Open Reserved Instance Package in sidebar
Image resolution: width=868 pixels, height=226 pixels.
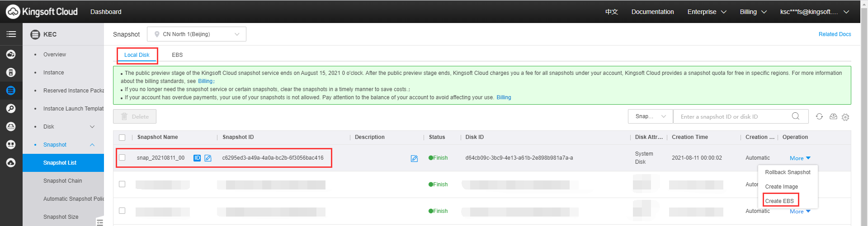tap(73, 91)
